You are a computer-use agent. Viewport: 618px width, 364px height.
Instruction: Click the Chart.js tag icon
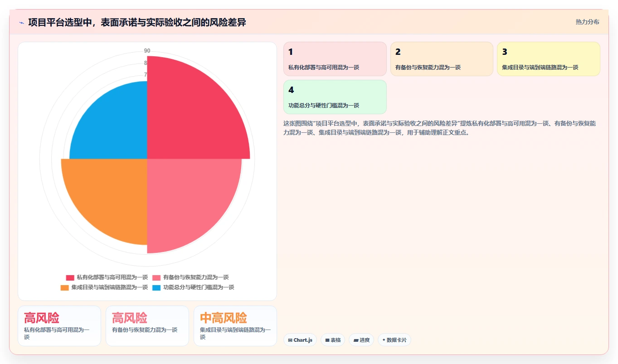click(290, 340)
